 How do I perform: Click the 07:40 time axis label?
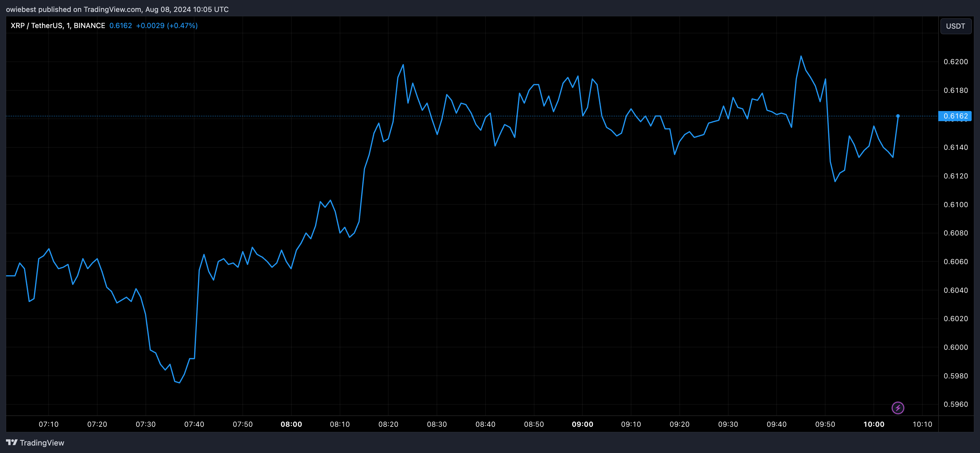[x=194, y=424]
